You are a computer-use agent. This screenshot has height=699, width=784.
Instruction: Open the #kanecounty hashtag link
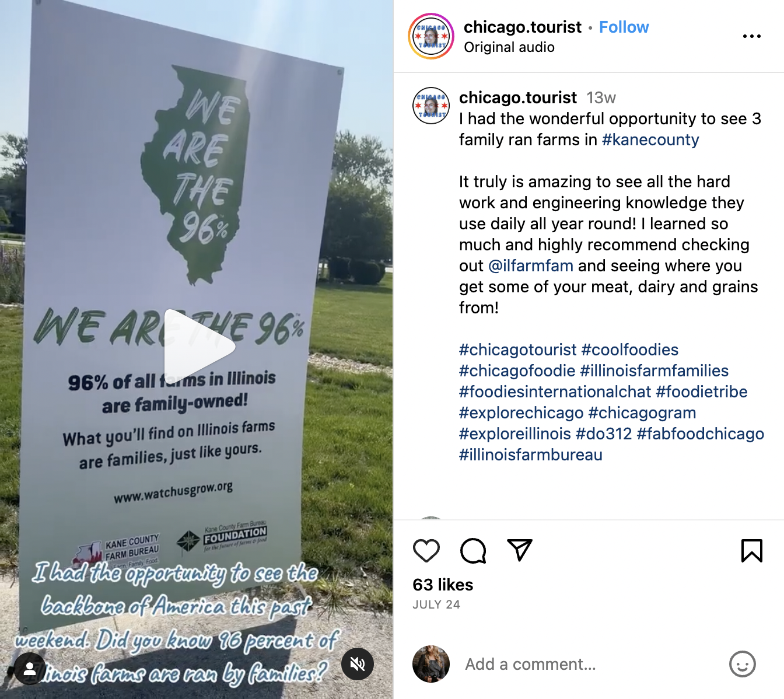click(650, 139)
